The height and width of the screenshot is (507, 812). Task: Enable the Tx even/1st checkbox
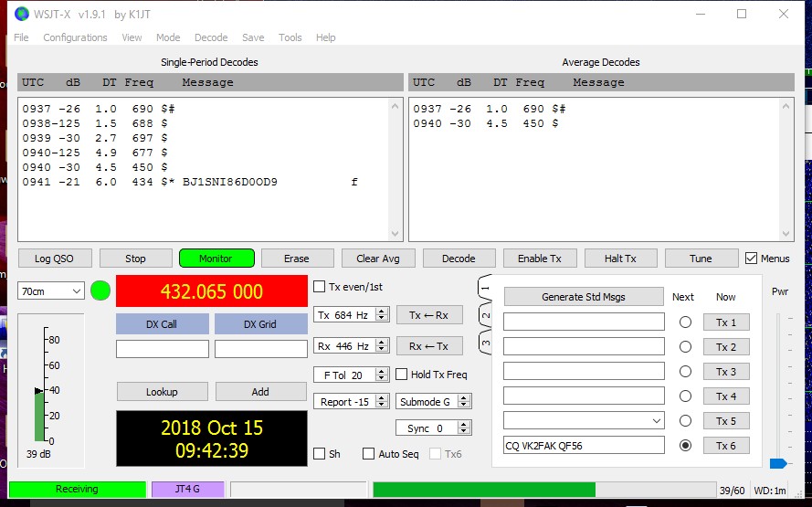320,287
